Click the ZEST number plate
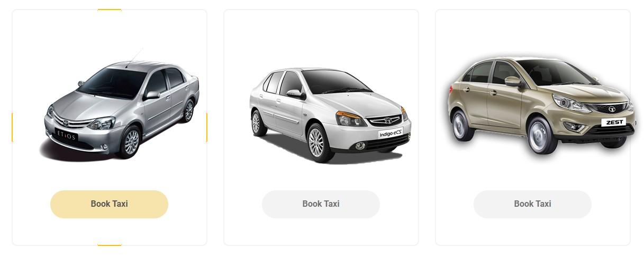Screen dimensions: 644x255 point(614,122)
